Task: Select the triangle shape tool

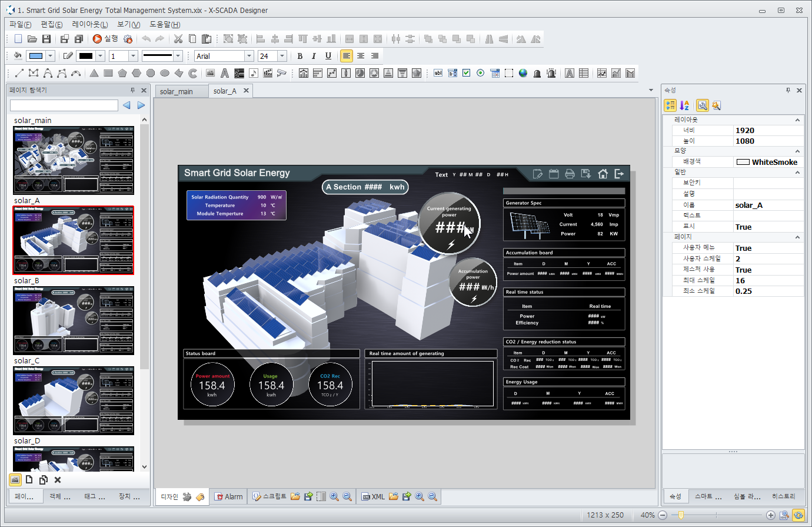Action: click(x=94, y=73)
